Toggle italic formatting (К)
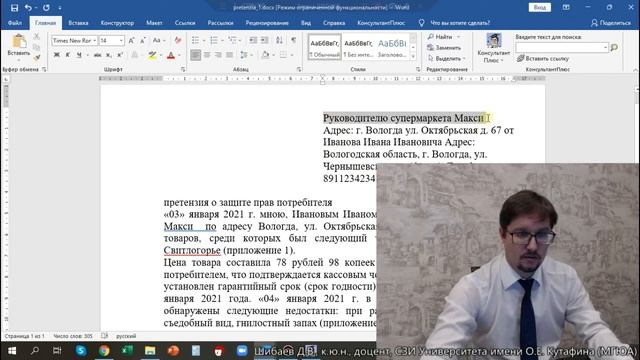 click(x=68, y=55)
